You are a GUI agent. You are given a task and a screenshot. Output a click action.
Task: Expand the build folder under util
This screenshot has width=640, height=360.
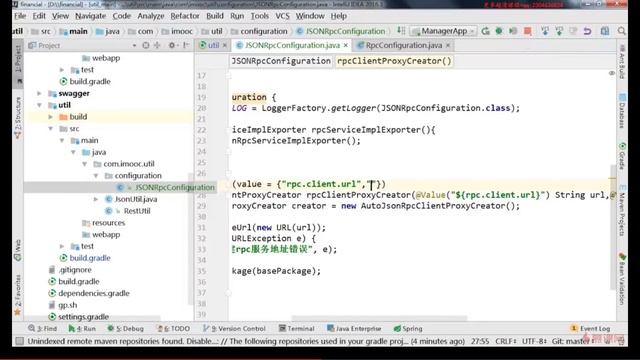(51, 117)
